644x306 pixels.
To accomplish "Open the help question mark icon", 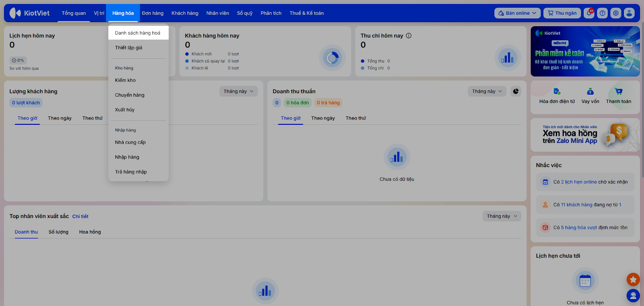I will click(603, 13).
